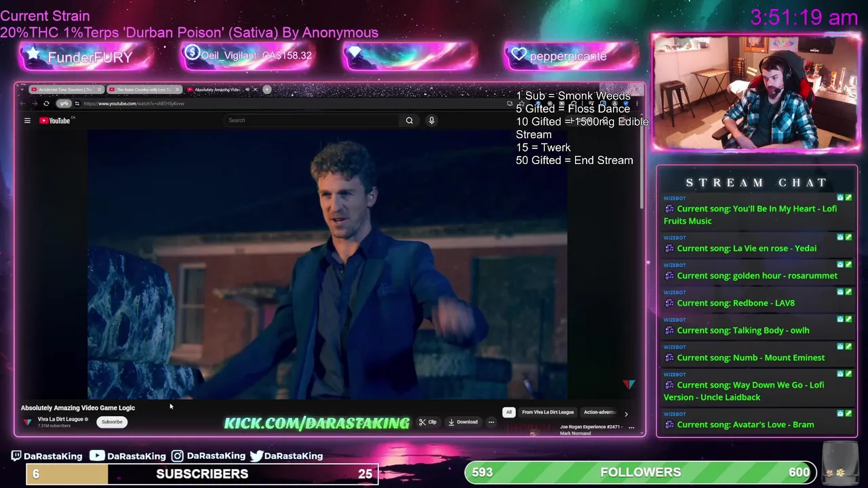Mute the audio on the playing tab
The image size is (868, 488).
(247, 89)
